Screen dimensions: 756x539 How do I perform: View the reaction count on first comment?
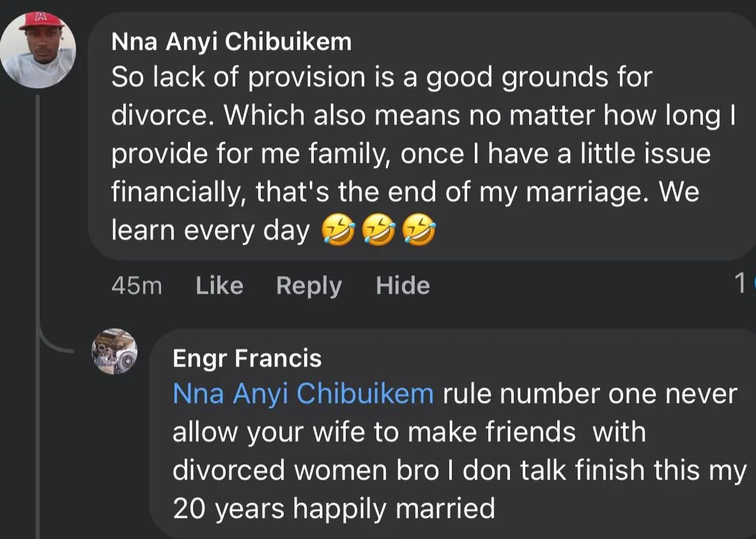[741, 284]
